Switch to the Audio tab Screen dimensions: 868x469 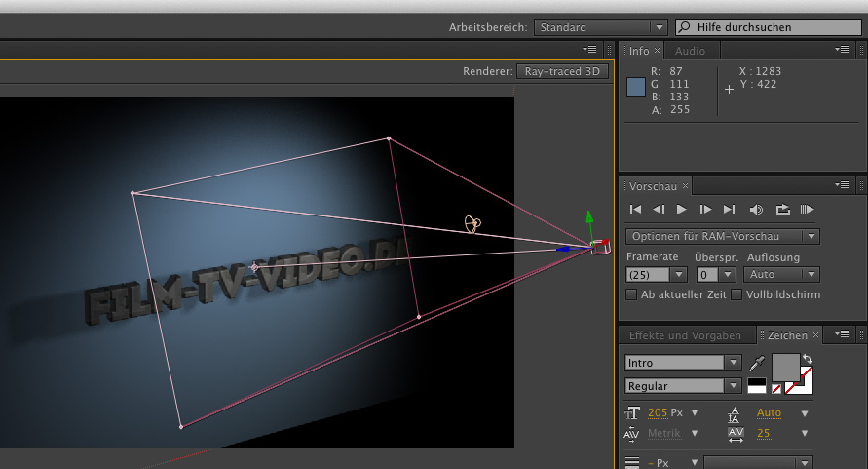(x=690, y=51)
